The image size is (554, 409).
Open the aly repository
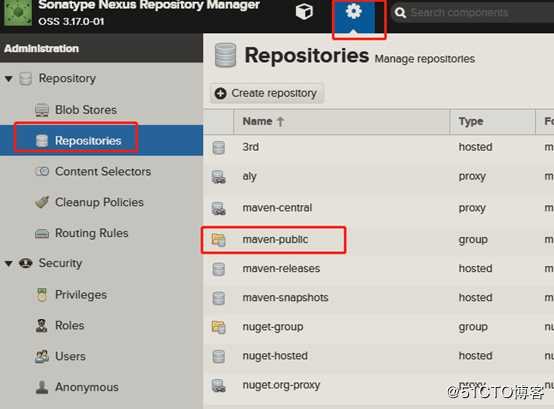click(249, 177)
